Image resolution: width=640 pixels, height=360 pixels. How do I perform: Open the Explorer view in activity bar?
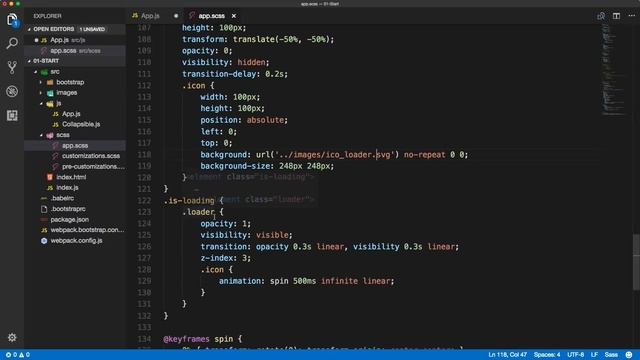12,20
